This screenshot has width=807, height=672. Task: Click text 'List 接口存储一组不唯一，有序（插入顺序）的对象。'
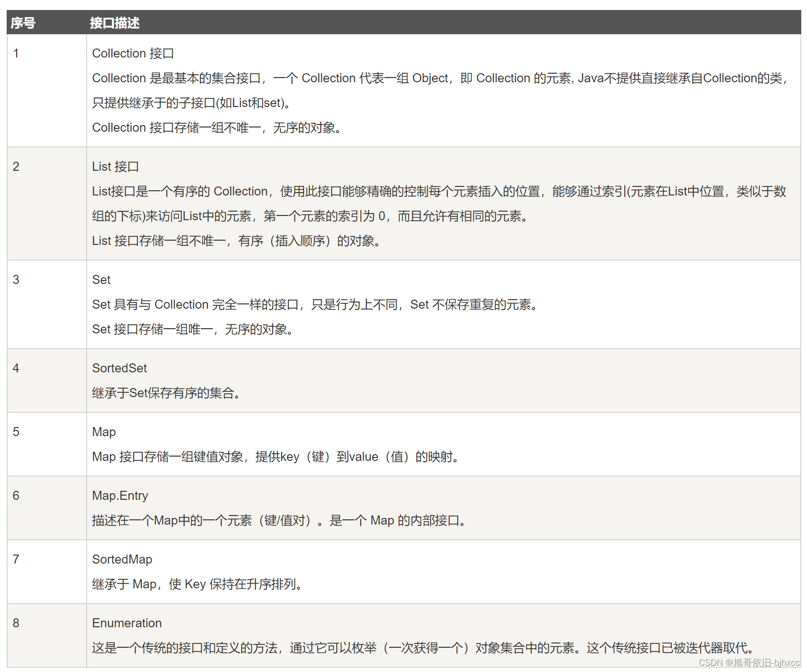[236, 241]
